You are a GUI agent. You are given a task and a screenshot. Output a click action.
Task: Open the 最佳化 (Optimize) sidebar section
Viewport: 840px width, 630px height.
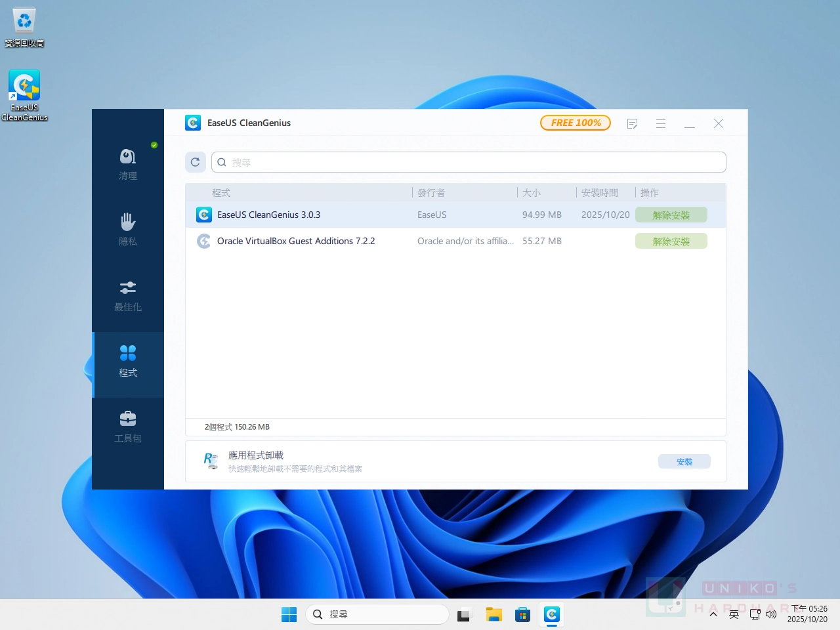pyautogui.click(x=128, y=295)
